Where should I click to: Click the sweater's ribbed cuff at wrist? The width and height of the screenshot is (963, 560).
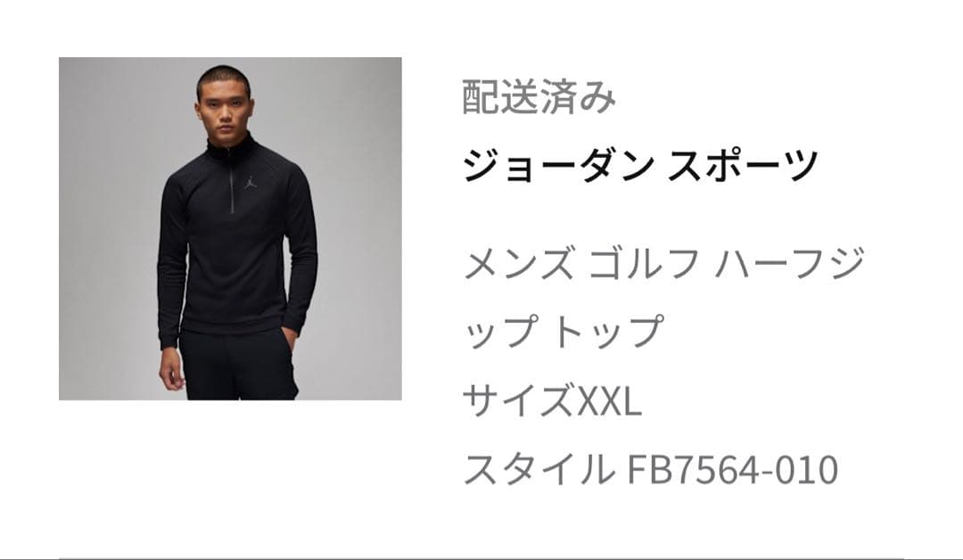coord(169,340)
